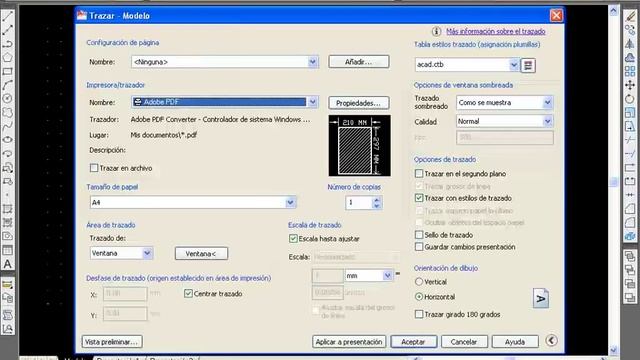Check Guardar cambios presentación

(419, 247)
